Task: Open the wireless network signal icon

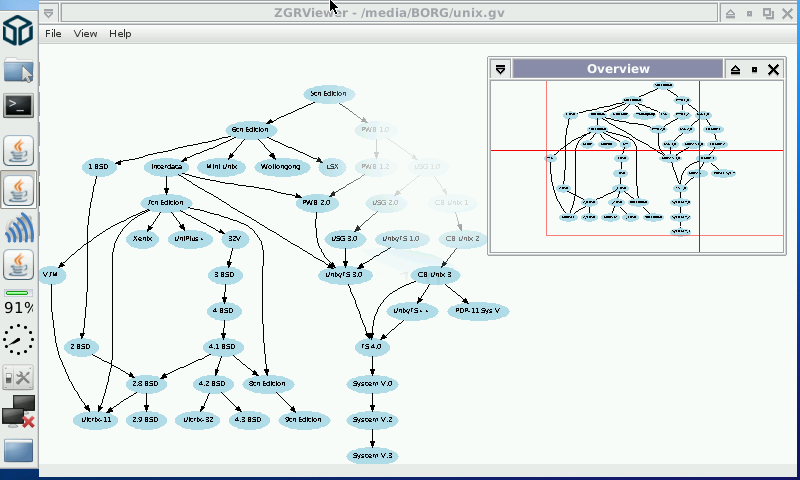Action: click(x=18, y=228)
